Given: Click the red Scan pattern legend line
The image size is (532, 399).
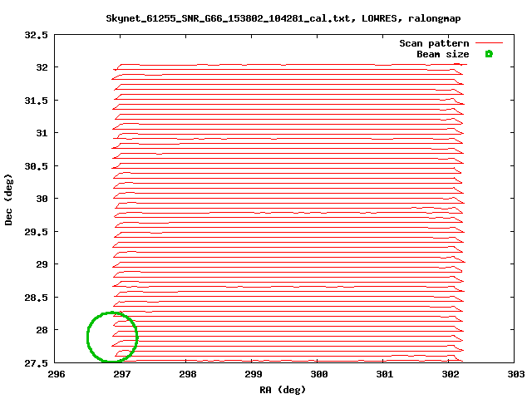Looking at the screenshot, I should tap(489, 43).
